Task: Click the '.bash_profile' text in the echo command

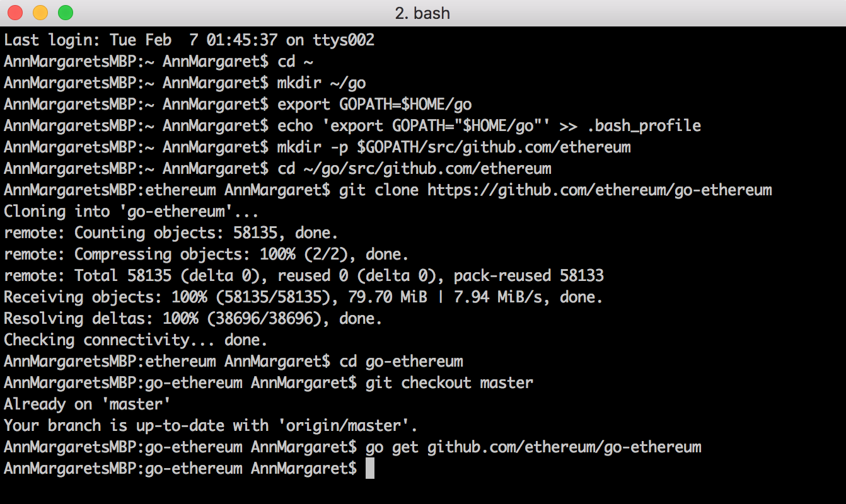Action: 644,126
